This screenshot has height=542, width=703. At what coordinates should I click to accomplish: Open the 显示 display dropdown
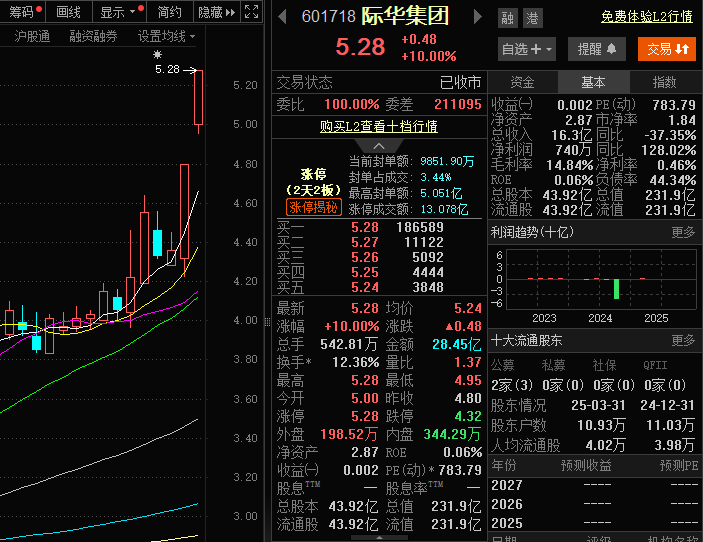click(119, 12)
